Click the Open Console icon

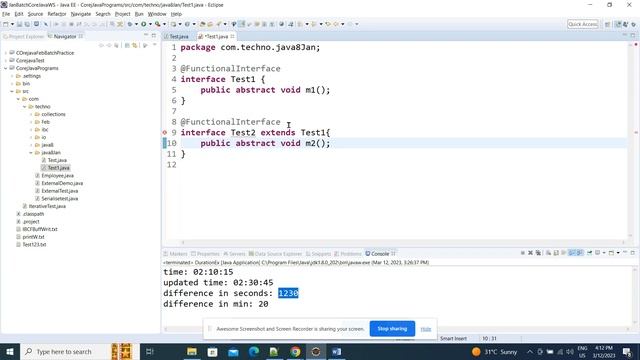pyautogui.click(x=611, y=253)
